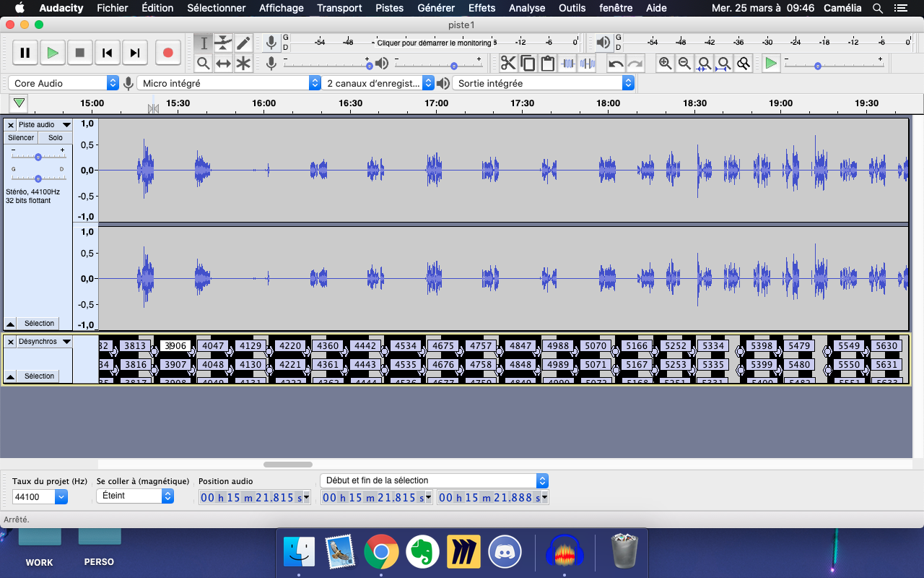Open the Générer menu

[x=436, y=8]
